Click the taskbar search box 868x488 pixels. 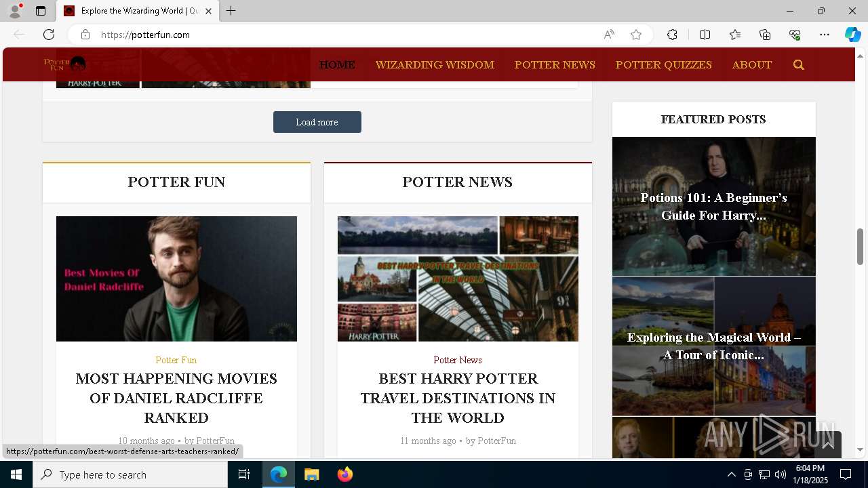(130, 474)
